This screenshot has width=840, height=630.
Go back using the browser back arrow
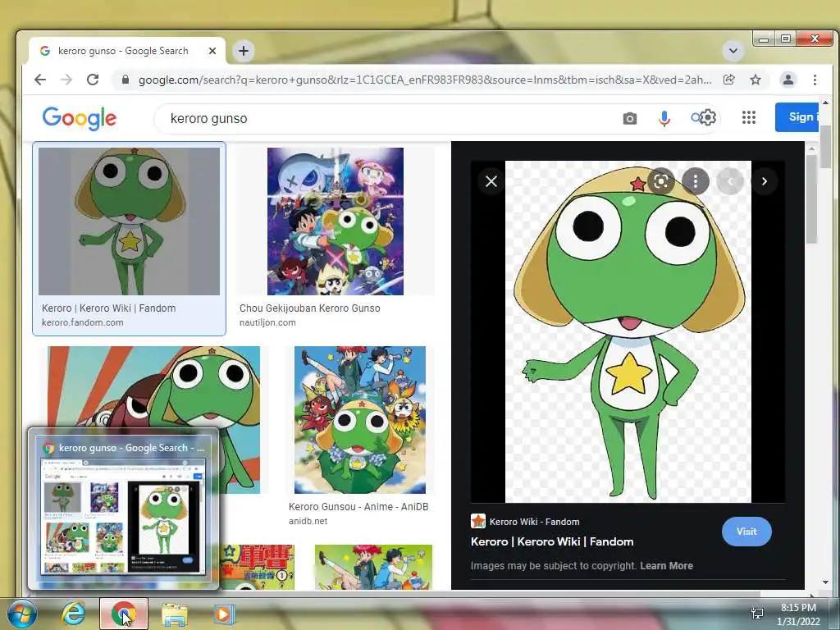(x=40, y=80)
